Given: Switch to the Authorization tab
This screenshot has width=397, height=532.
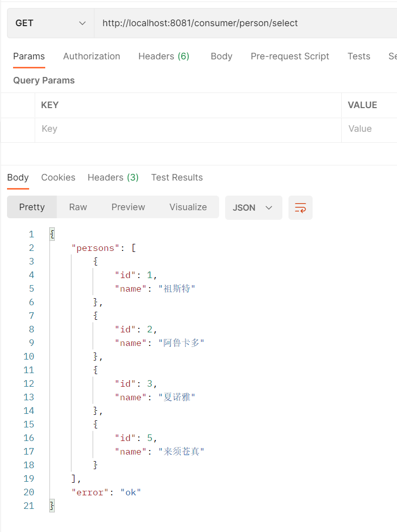Looking at the screenshot, I should pos(91,56).
